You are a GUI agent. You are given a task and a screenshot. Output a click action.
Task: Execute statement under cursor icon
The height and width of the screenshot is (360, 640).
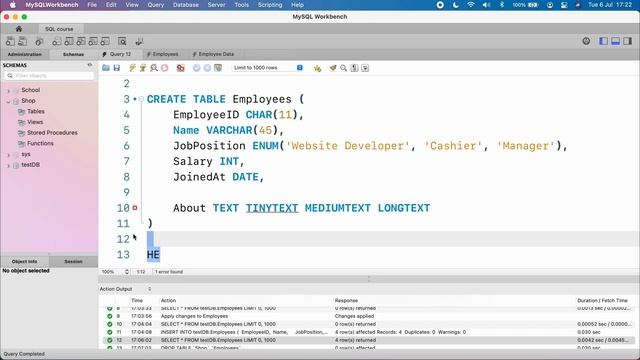click(143, 68)
